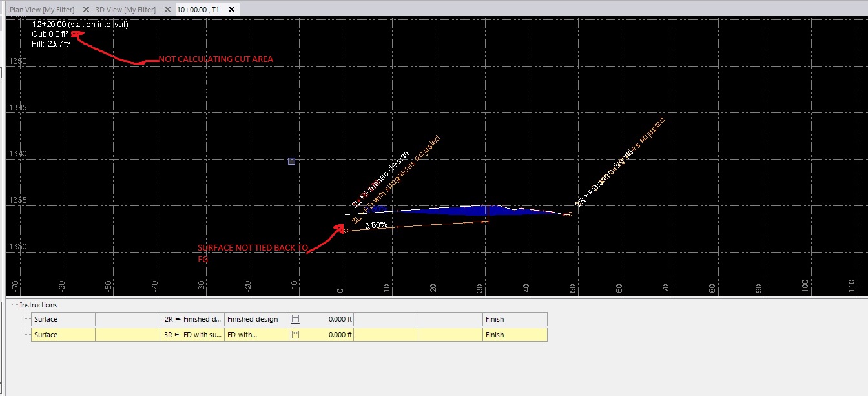Close the Plan View [My Filter] tab

point(85,10)
